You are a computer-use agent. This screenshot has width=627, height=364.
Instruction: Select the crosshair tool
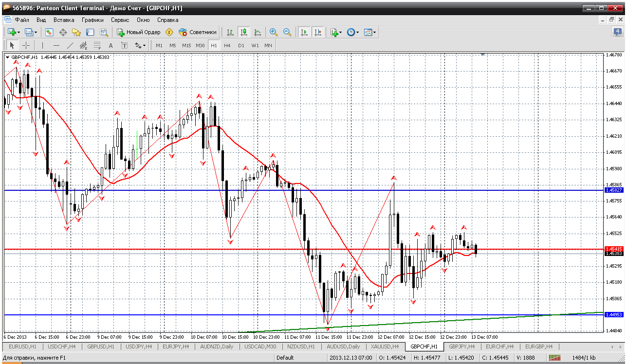pyautogui.click(x=26, y=45)
